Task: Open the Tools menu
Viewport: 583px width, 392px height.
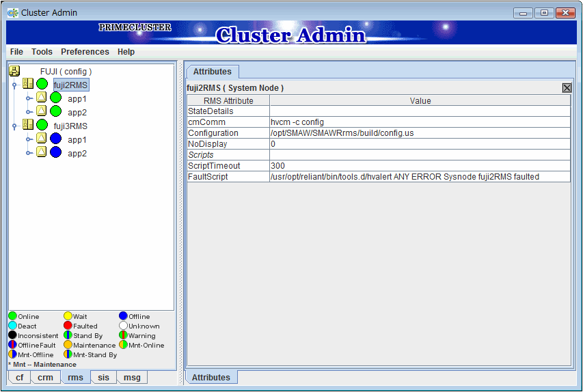Action: 42,52
